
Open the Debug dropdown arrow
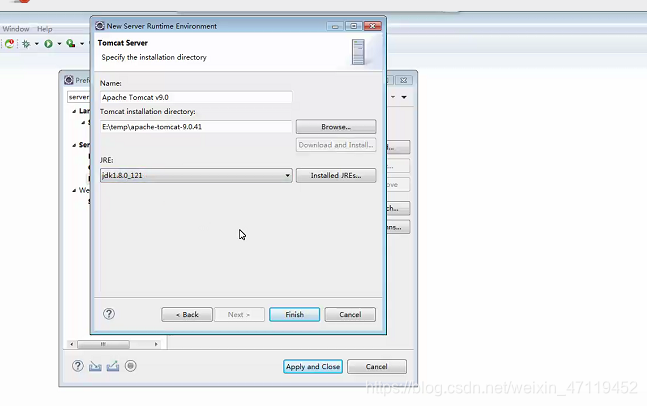click(37, 44)
